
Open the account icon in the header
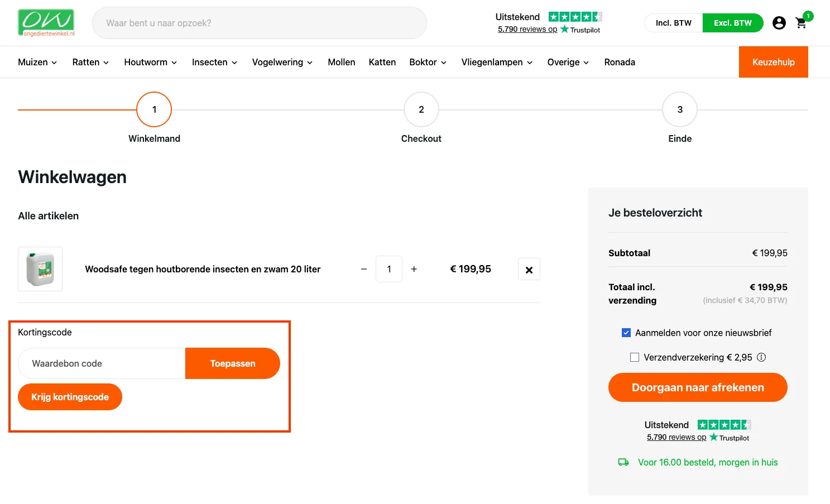coord(779,23)
